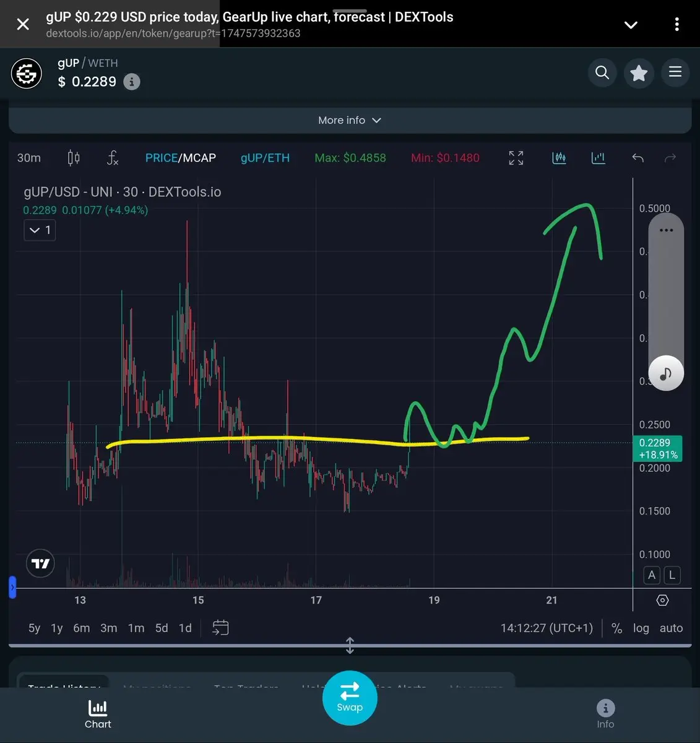Redo the chart action
700x743 pixels.
[x=670, y=158]
